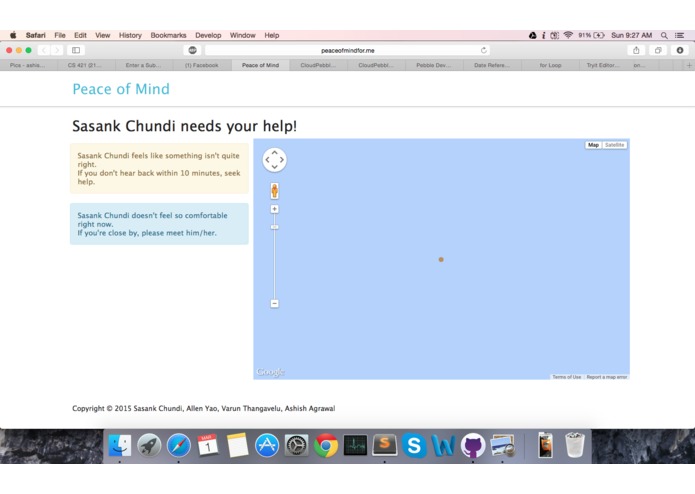Click the "something isn't quite right" alert text
This screenshot has width=695, height=494.
point(159,168)
